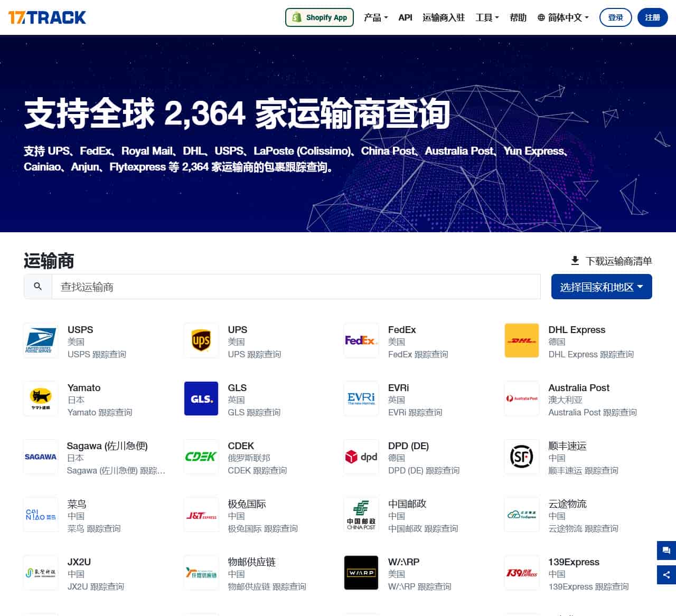Open the CDEK green logo
This screenshot has height=616, width=676.
pyautogui.click(x=201, y=457)
